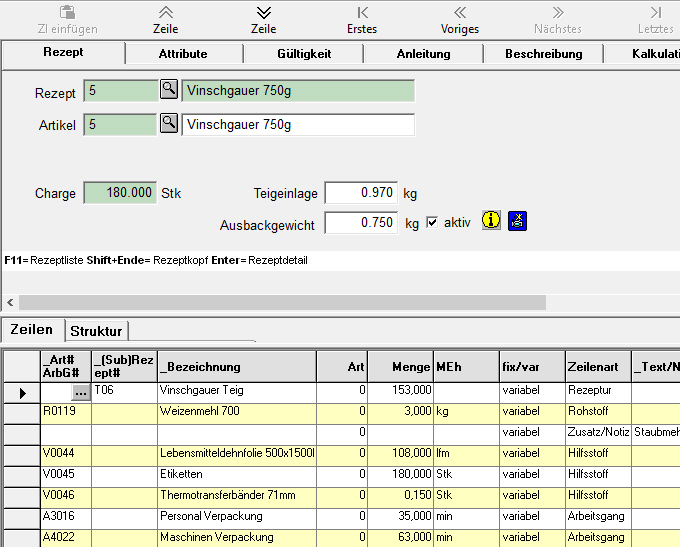The image size is (680, 547).
Task: Open Artikel search with the magnifier icon
Action: pos(169,123)
